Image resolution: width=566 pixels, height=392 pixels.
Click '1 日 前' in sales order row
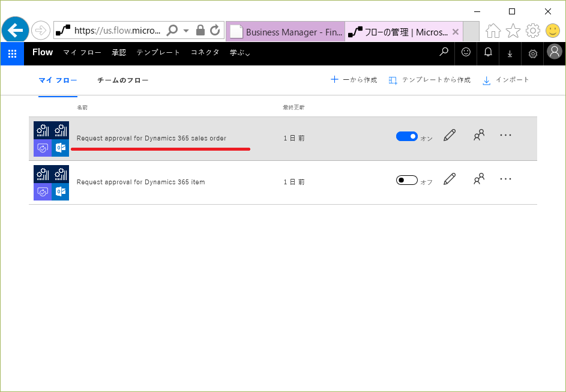pos(294,138)
